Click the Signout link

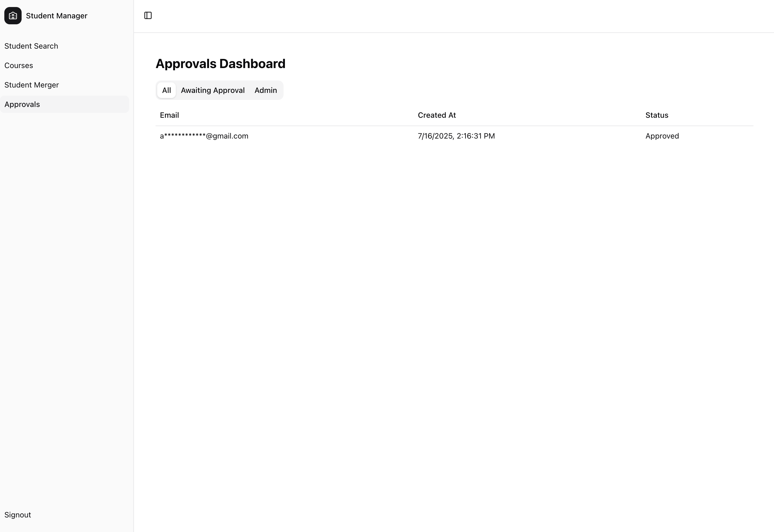point(17,515)
